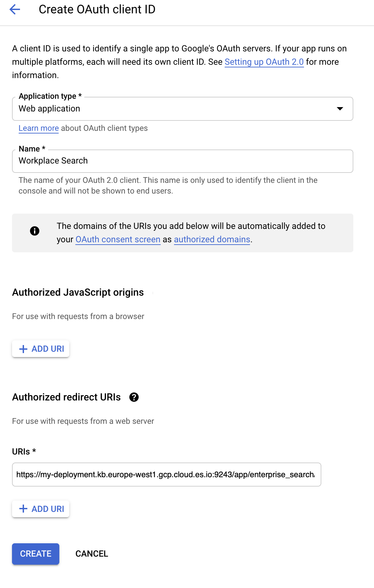Image resolution: width=374 pixels, height=588 pixels.
Task: Visit the authorized domains link
Action: click(212, 240)
